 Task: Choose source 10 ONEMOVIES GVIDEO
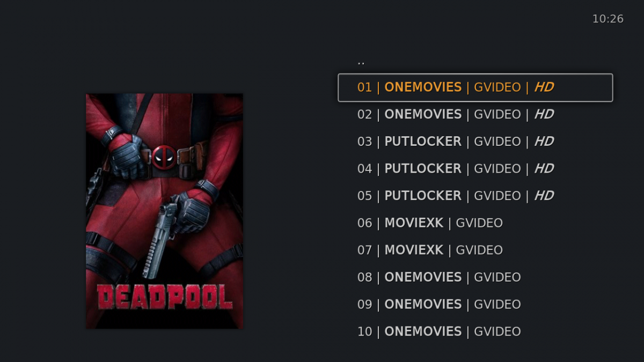pyautogui.click(x=475, y=331)
